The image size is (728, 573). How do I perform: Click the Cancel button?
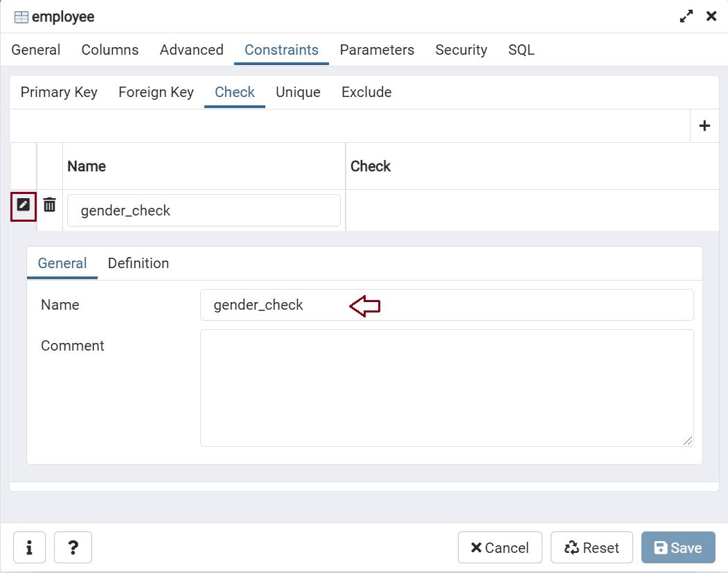(x=499, y=547)
